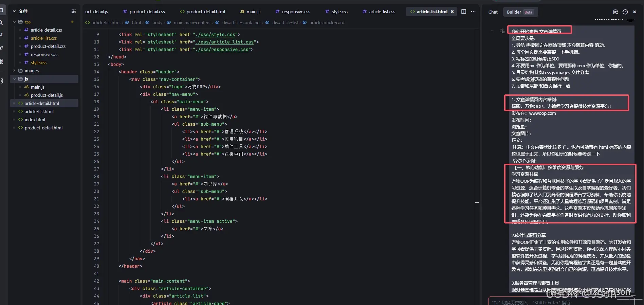Switch to the Chat tab
The image size is (644, 305).
click(x=493, y=12)
